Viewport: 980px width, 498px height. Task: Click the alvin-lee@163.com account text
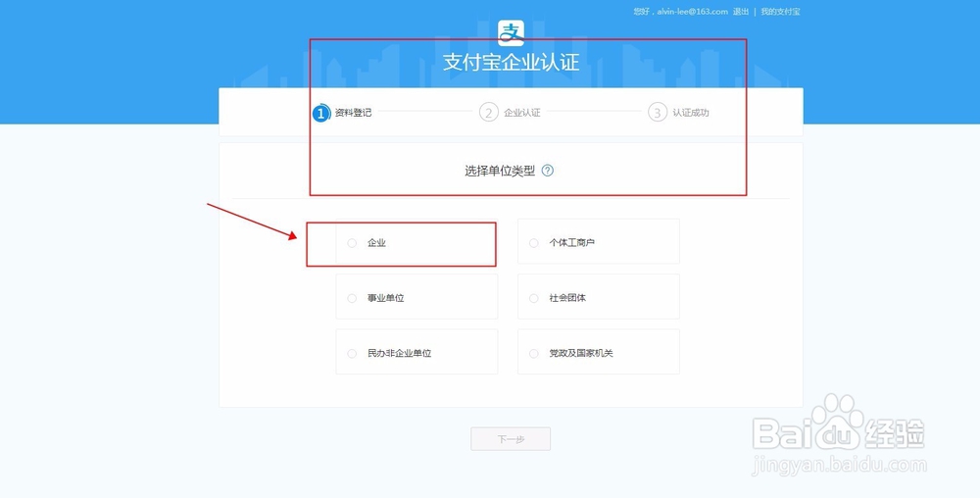[692, 11]
